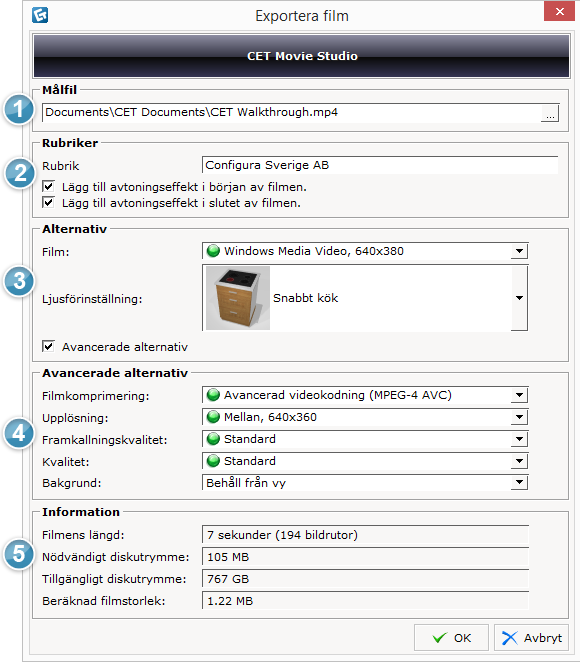Open the Ljusförinställning dropdown
The image size is (580, 662).
(519, 298)
